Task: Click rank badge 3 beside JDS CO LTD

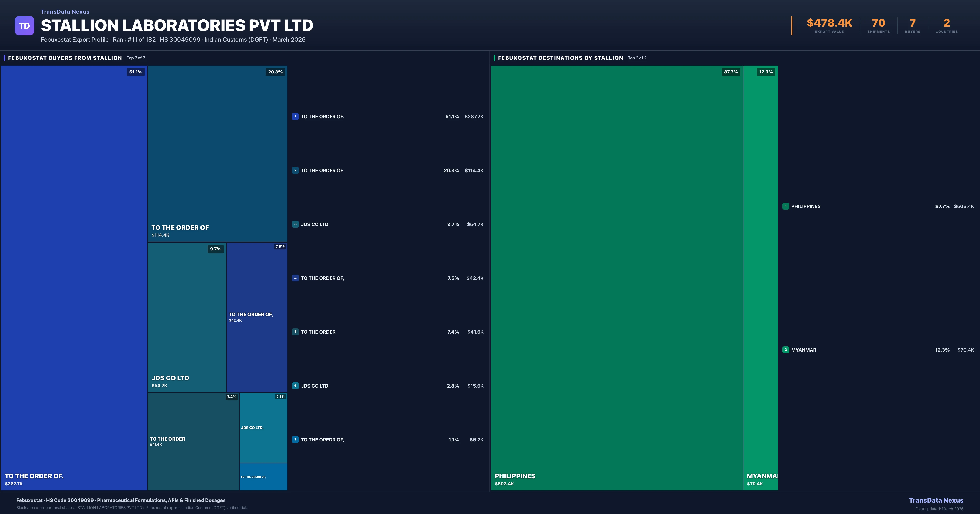Action: 295,224
